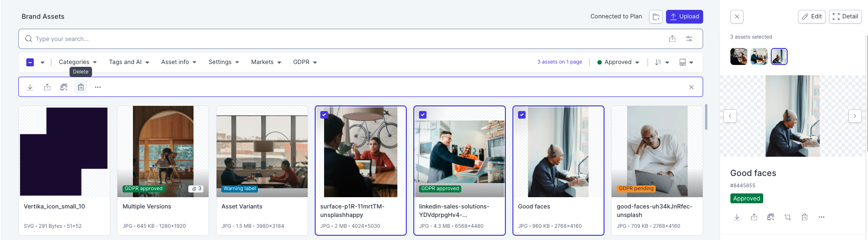Open the good-faces-uh34kJnRfec-unsplash thumbnail
Image resolution: width=868 pixels, height=240 pixels.
tap(657, 152)
